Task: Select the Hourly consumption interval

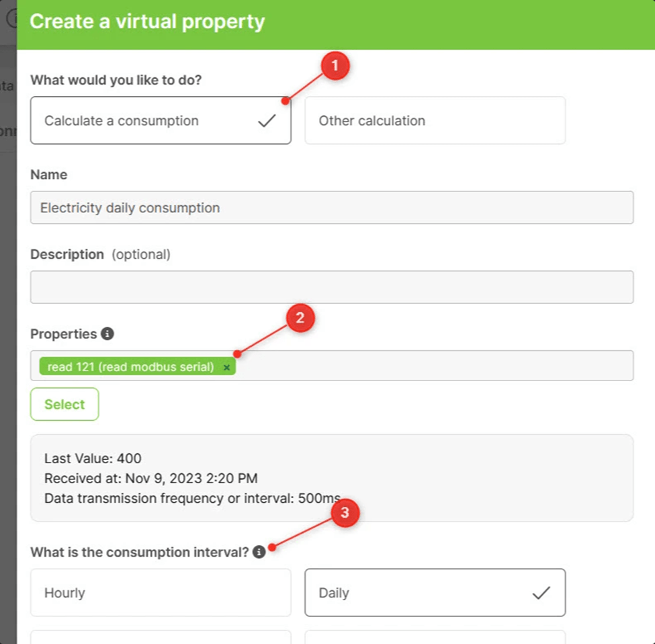Action: (x=161, y=593)
